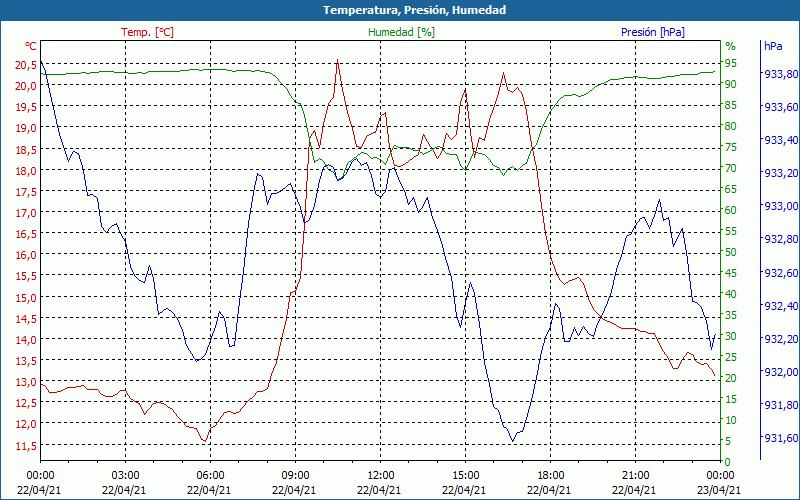Click the '932,60' pressure axis value
Screen dimensions: 800x500
pyautogui.click(x=781, y=272)
